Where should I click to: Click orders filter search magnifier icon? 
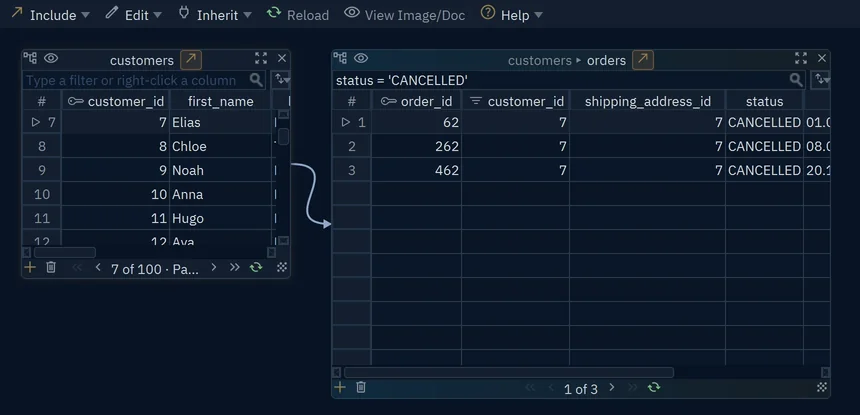[796, 80]
